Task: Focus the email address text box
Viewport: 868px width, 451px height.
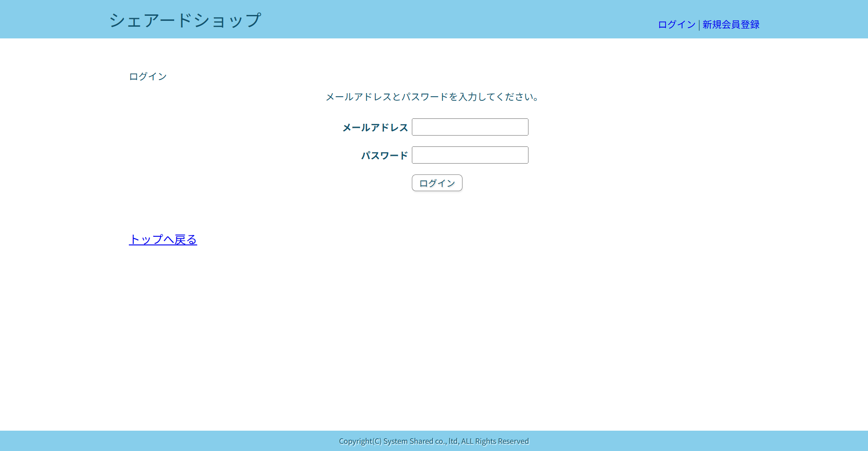Action: 470,127
